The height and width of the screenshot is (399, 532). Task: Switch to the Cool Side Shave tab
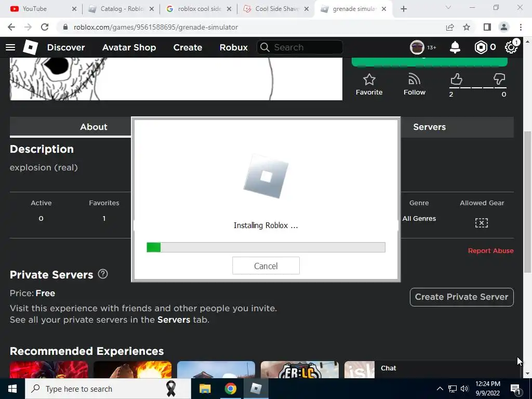point(276,9)
